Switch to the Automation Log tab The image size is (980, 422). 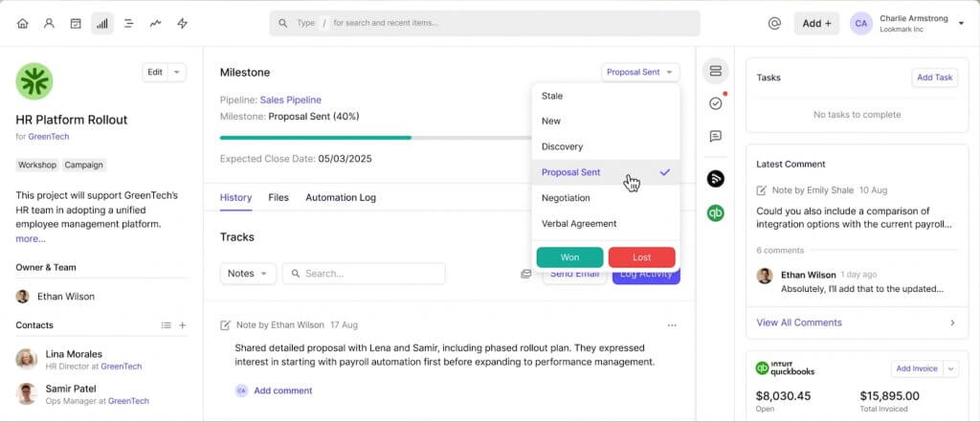(x=341, y=197)
